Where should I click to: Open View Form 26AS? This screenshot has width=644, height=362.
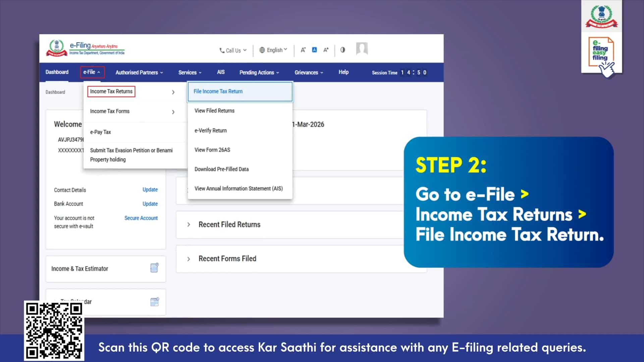[x=212, y=150]
